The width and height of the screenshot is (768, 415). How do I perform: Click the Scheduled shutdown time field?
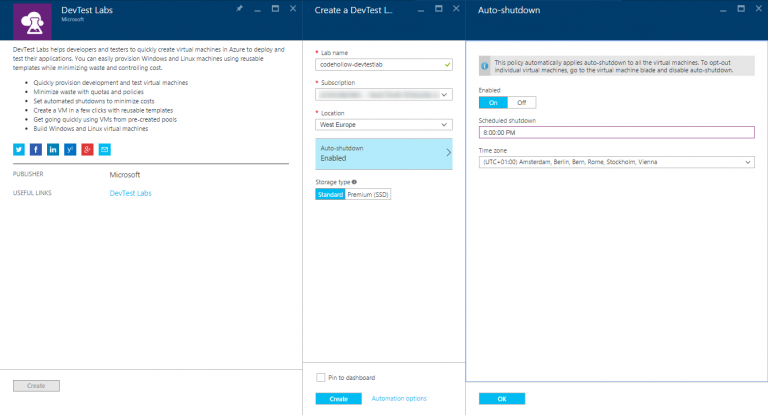(616, 132)
